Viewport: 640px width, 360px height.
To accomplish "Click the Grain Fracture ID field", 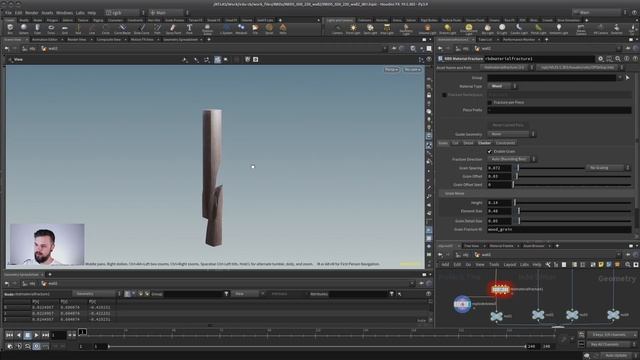I will click(559, 229).
